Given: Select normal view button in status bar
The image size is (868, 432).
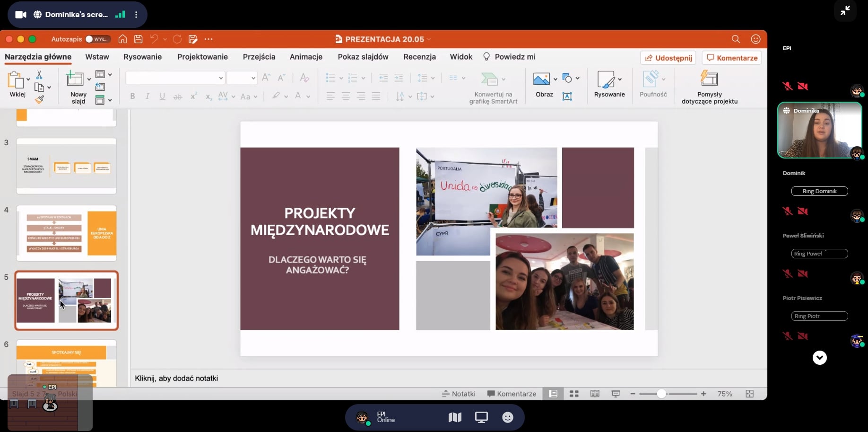Looking at the screenshot, I should click(x=553, y=394).
